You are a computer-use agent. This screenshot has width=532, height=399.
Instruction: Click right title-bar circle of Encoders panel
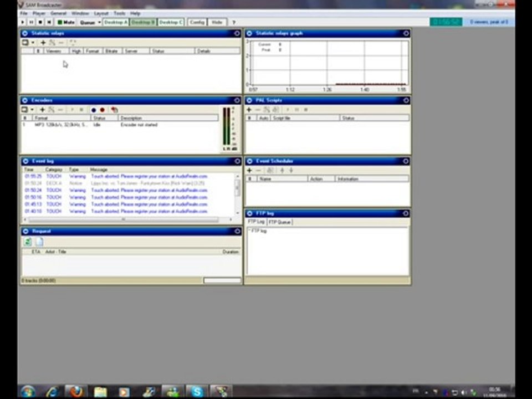point(237,100)
